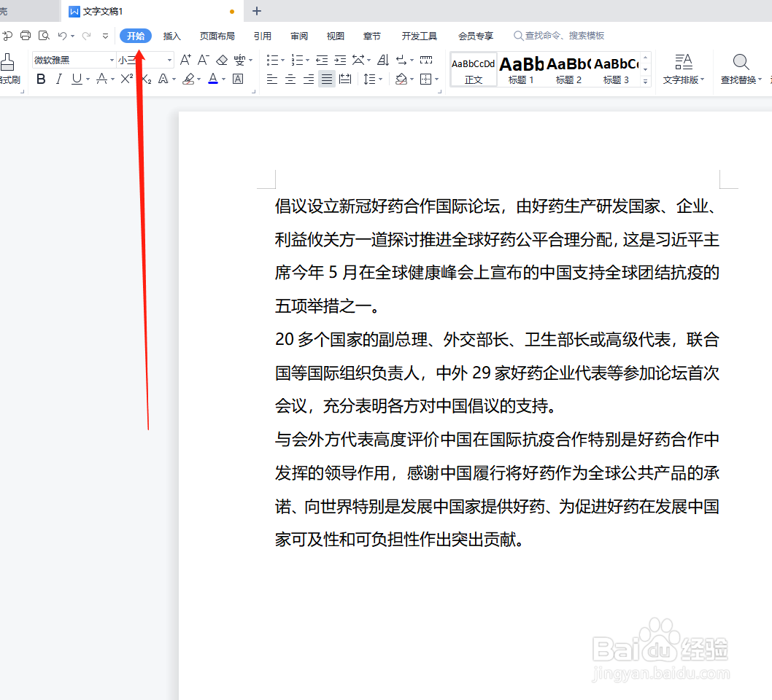The height and width of the screenshot is (700, 772).
Task: Open the font size dropdown arrow
Action: coord(169,60)
